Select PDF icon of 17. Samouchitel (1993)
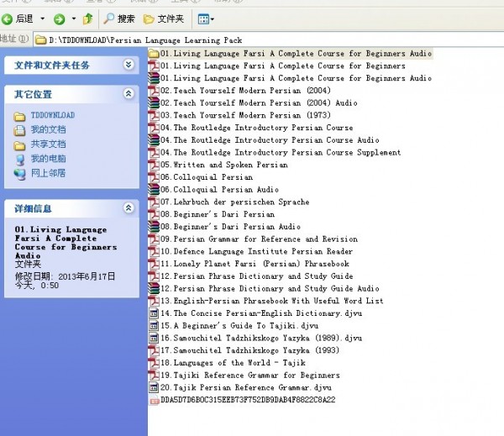Image resolution: width=504 pixels, height=436 pixels. [x=154, y=350]
